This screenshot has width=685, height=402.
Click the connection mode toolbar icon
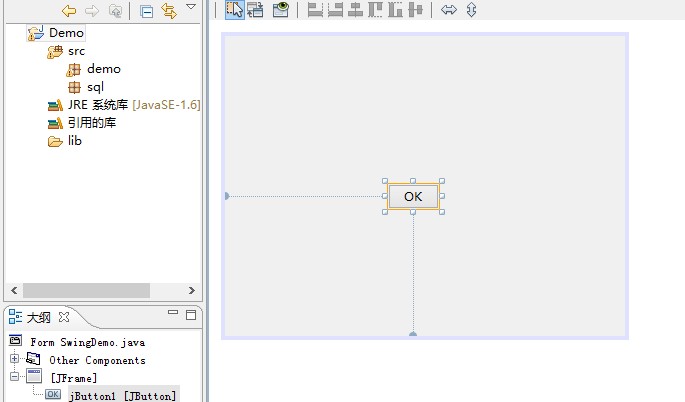click(255, 10)
